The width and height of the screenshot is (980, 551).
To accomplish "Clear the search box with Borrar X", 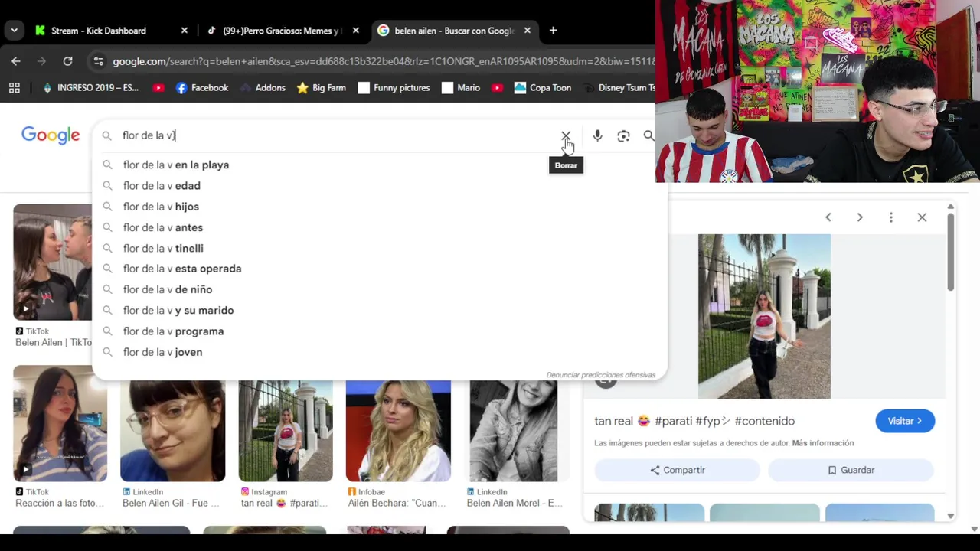I will (x=566, y=135).
